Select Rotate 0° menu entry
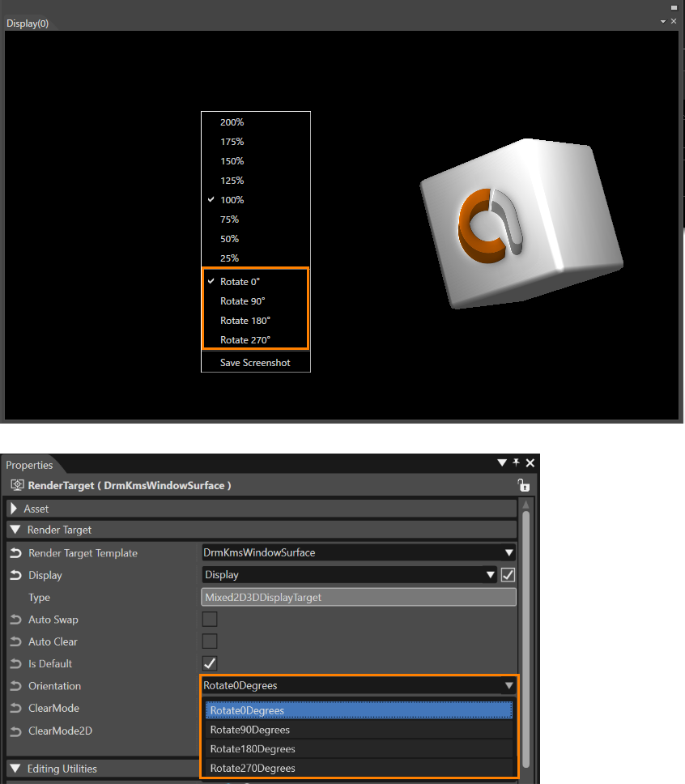685x784 pixels. click(x=256, y=282)
